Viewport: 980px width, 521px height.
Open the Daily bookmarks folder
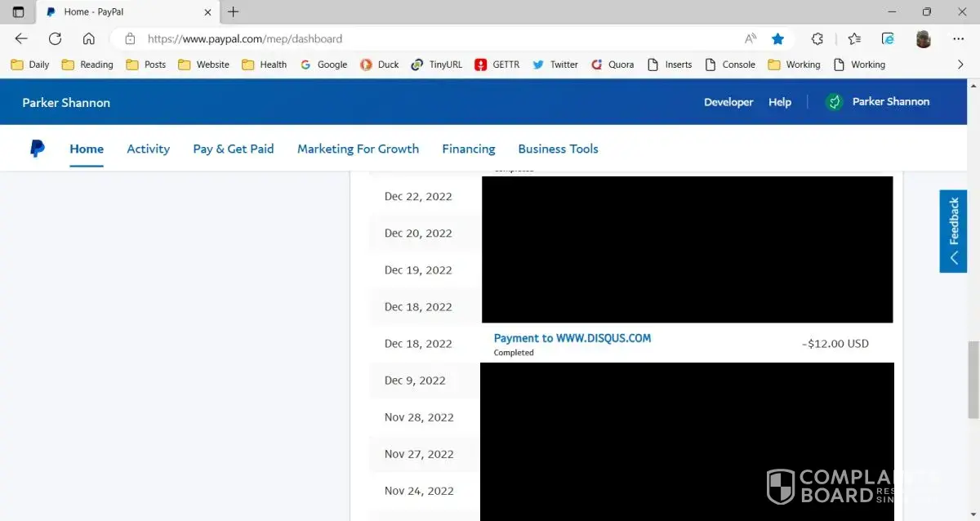point(30,65)
